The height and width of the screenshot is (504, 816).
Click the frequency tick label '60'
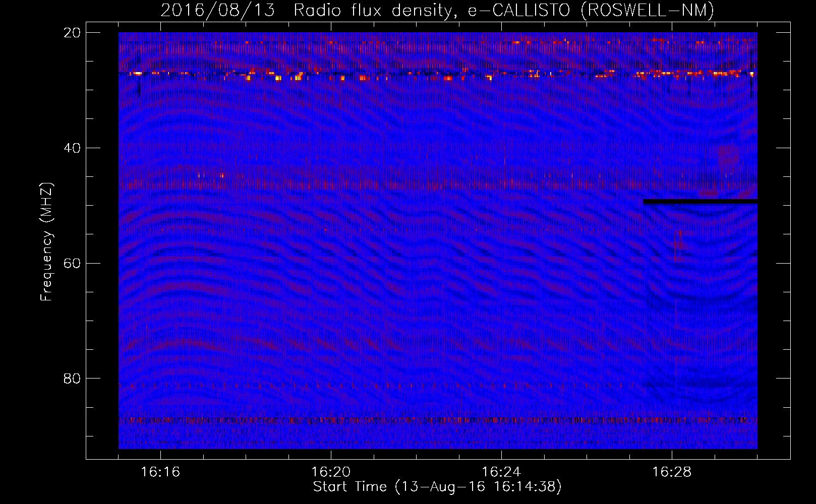point(72,264)
